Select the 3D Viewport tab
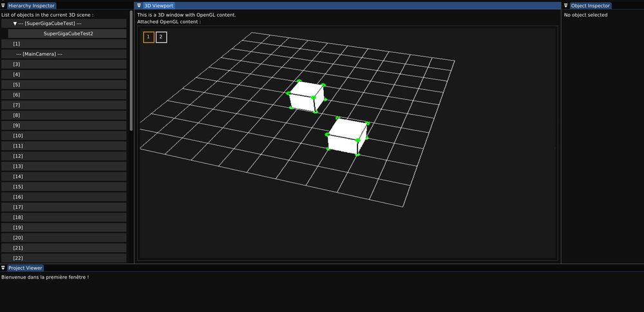Viewport: 644px width, 312px height. tap(159, 6)
